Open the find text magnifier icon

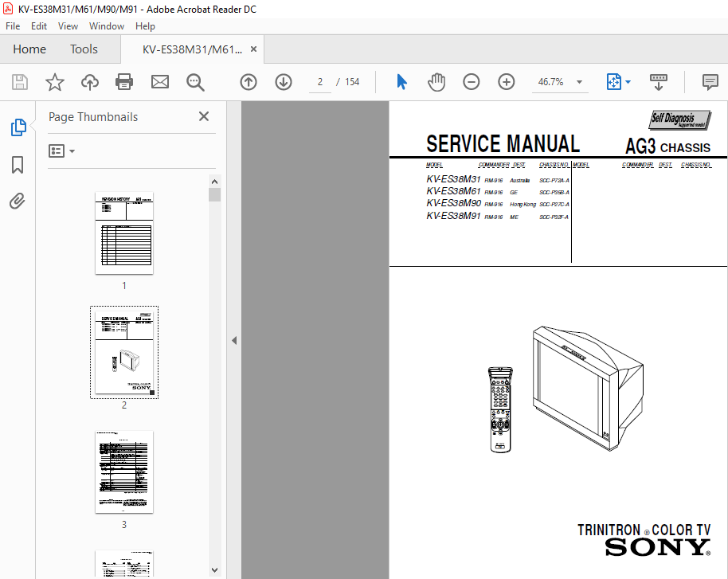[195, 82]
